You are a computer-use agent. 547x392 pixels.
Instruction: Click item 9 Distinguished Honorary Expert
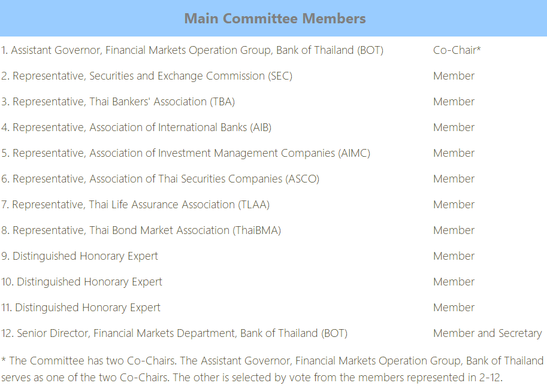click(80, 256)
